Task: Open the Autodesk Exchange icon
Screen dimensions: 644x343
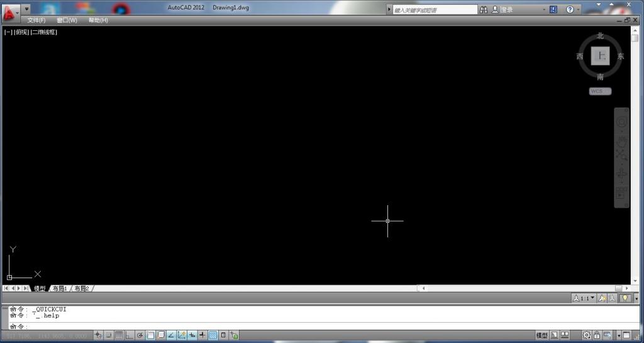Action: (553, 9)
